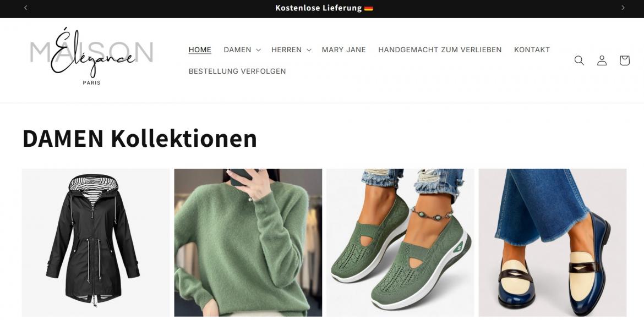The width and height of the screenshot is (644, 320).
Task: Show previous announcement with left arrow
Action: point(25,8)
